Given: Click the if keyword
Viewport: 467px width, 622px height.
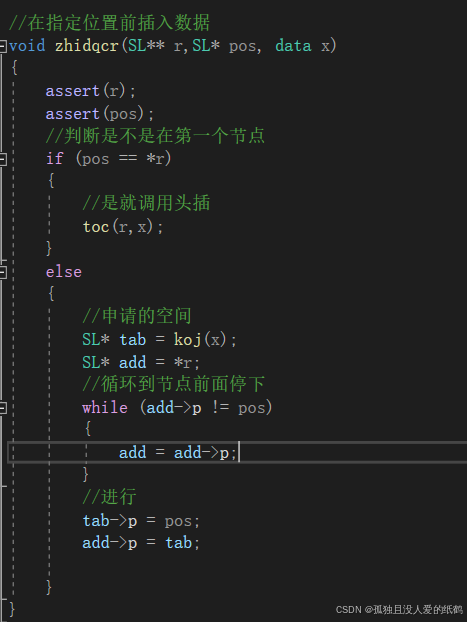Looking at the screenshot, I should click(x=54, y=159).
